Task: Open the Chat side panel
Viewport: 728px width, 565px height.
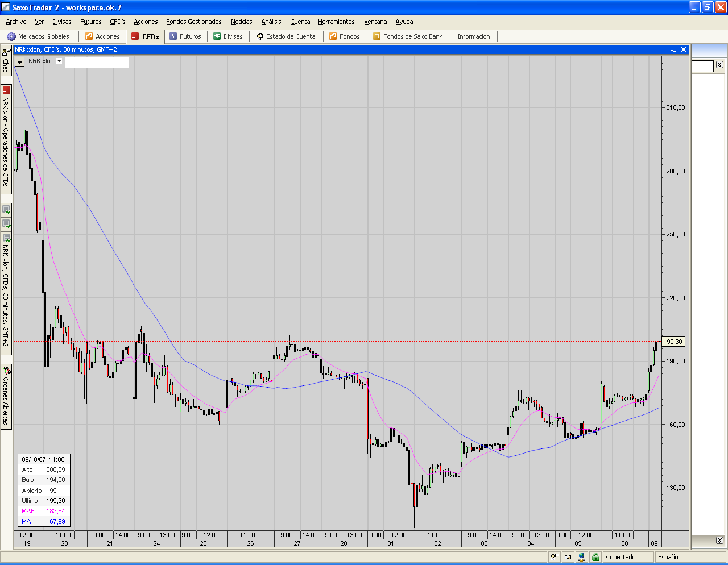Action: coord(6,61)
